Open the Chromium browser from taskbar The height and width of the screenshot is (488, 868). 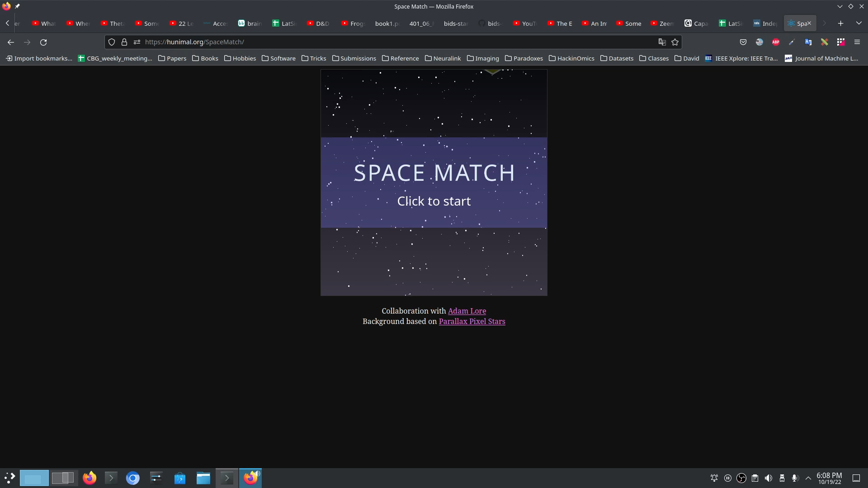pyautogui.click(x=132, y=478)
